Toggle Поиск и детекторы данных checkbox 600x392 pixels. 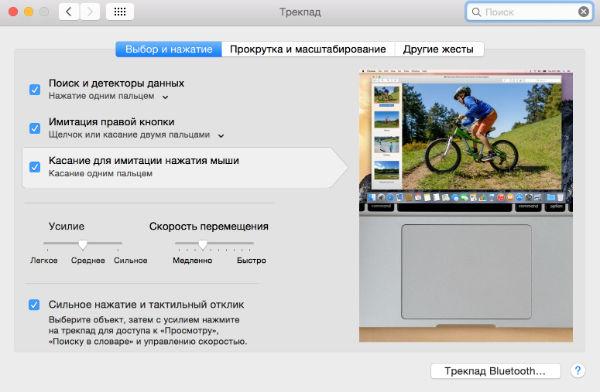pyautogui.click(x=34, y=90)
